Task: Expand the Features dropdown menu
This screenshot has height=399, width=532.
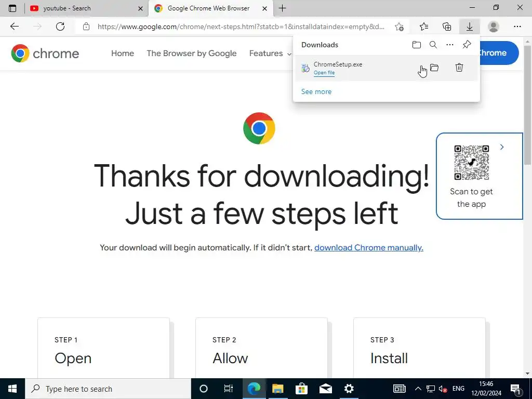Action: [x=270, y=54]
